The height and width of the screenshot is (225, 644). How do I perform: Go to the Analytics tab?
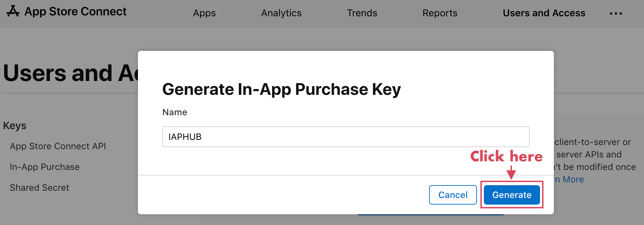click(281, 13)
